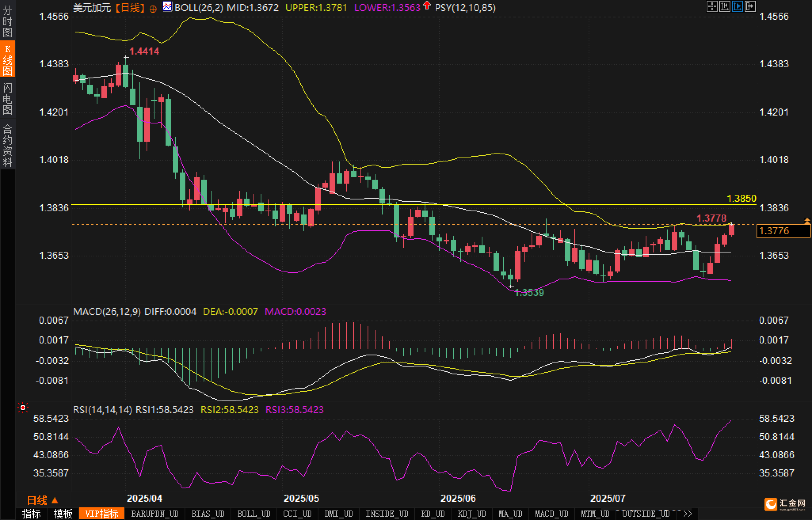812x520 pixels.
Task: Open the 日线 period selector at bottom left
Action: click(x=42, y=501)
